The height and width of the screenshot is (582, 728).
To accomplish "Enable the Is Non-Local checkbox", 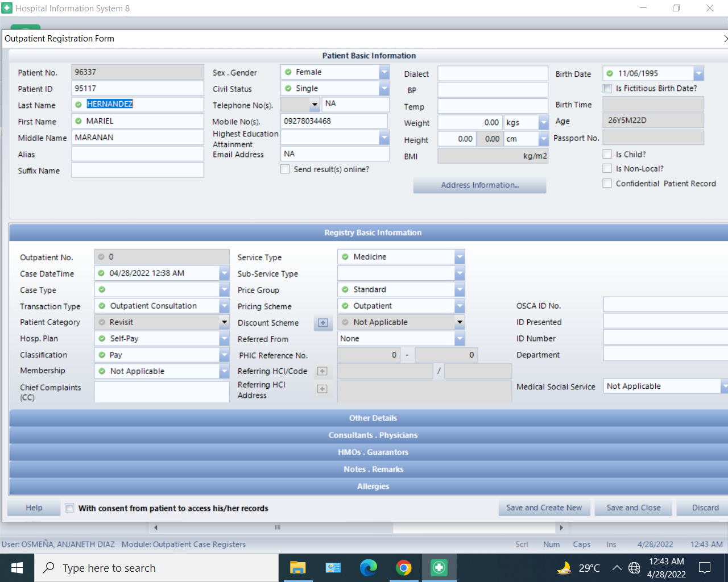I will tap(607, 169).
